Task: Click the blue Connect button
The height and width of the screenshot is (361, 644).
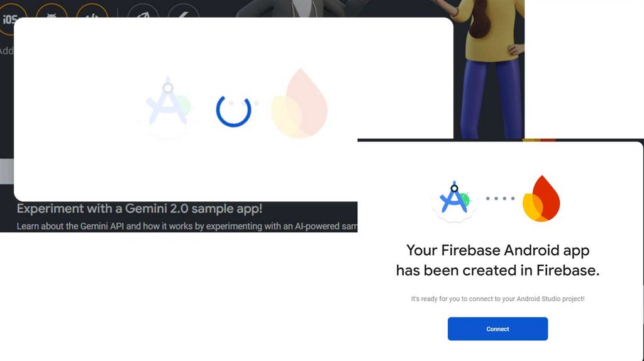Action: 497,328
